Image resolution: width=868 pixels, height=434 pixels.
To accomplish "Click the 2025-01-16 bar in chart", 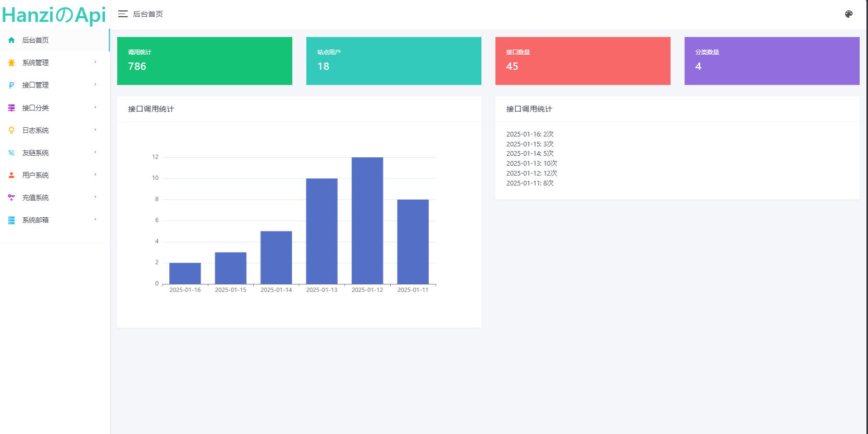I will click(185, 274).
